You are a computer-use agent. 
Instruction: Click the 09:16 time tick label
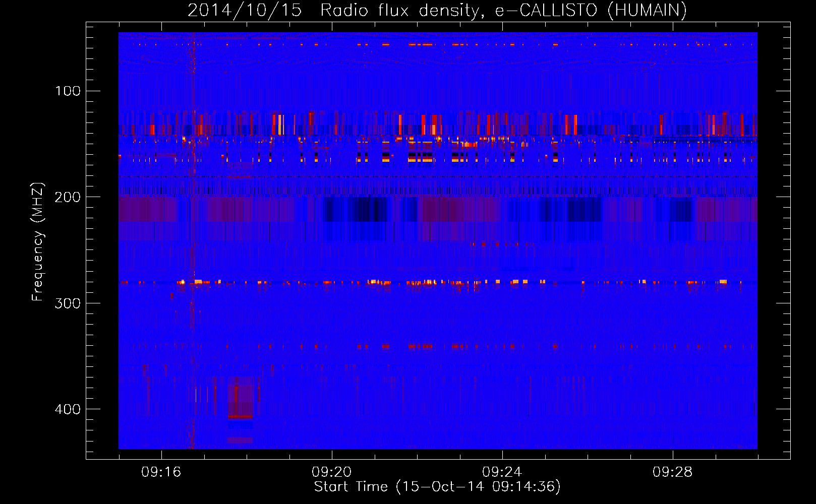(161, 472)
